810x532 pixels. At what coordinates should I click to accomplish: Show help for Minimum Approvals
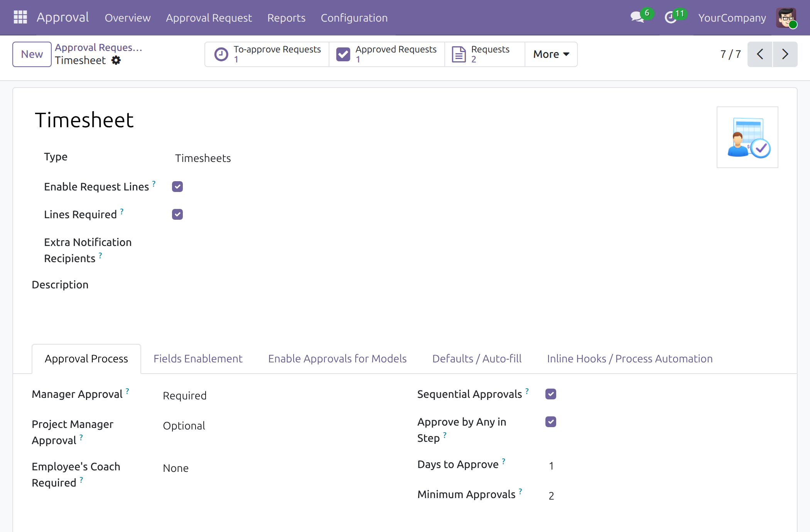(x=520, y=491)
